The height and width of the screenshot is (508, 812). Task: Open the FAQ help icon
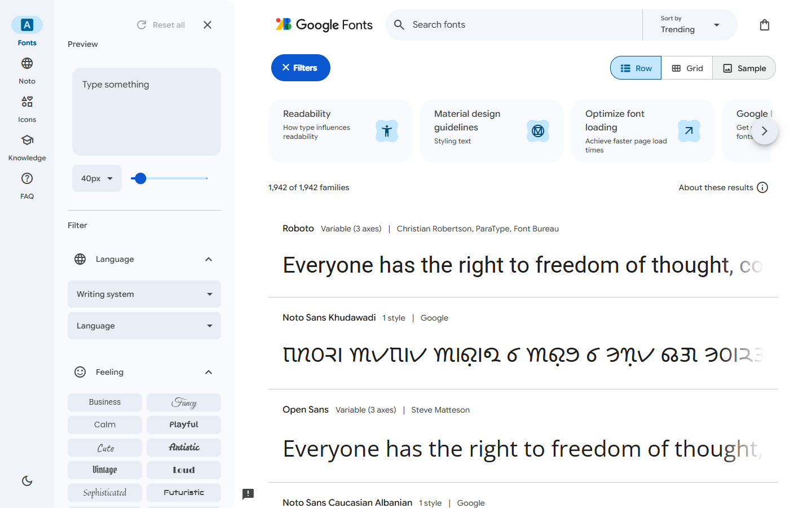click(x=27, y=178)
